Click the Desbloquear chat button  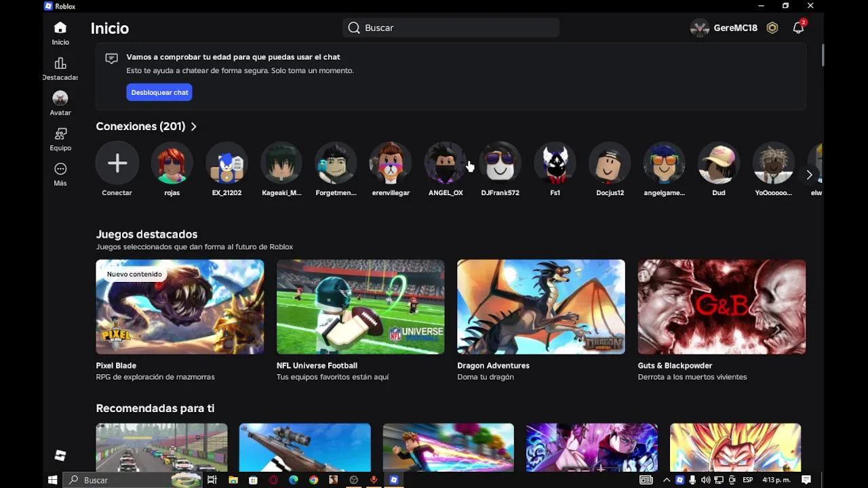[159, 92]
